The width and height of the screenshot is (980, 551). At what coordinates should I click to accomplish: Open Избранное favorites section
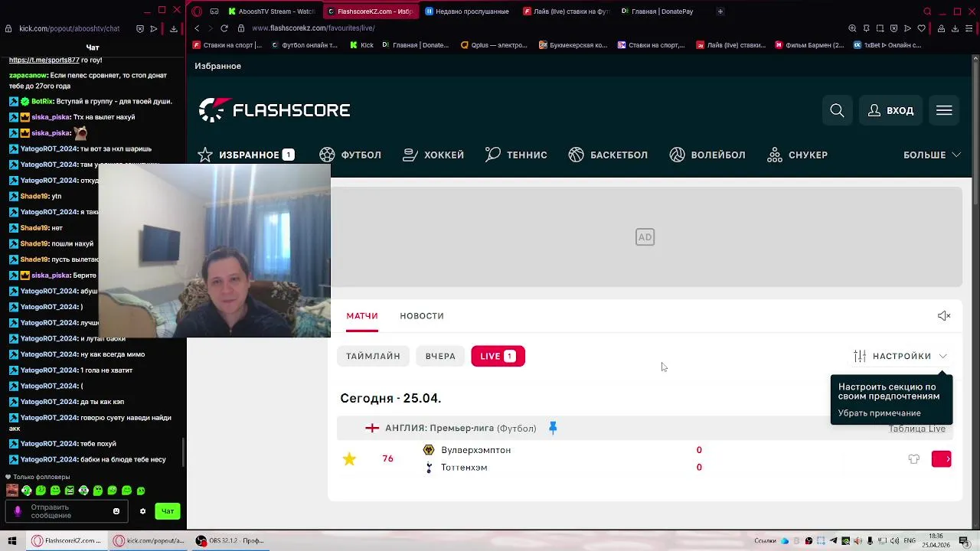pyautogui.click(x=246, y=155)
